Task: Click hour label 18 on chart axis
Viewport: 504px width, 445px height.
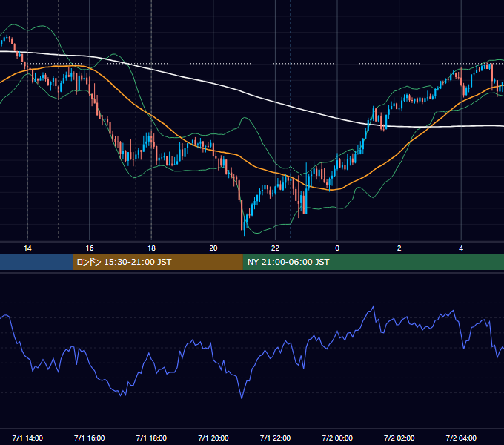Action: coord(151,248)
